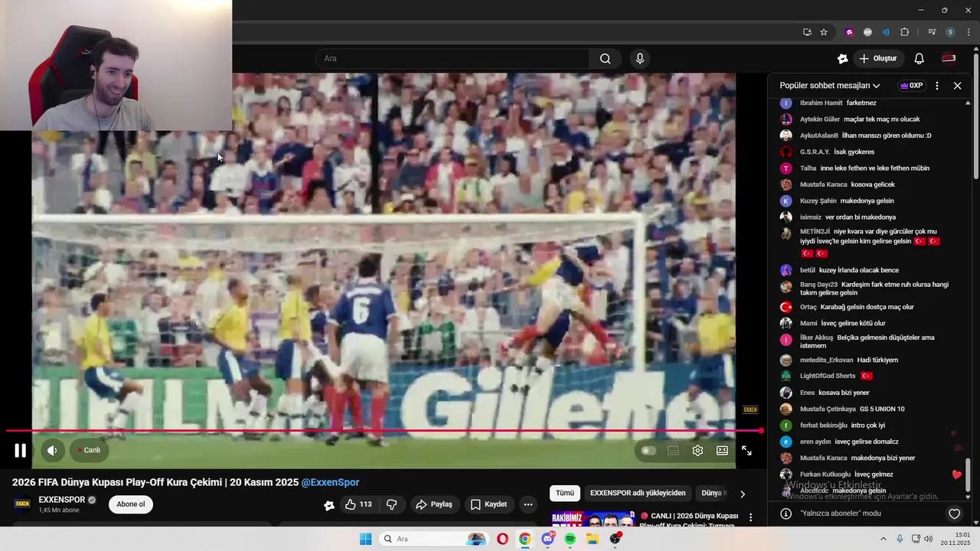Send a heart reaction in chat

click(954, 514)
